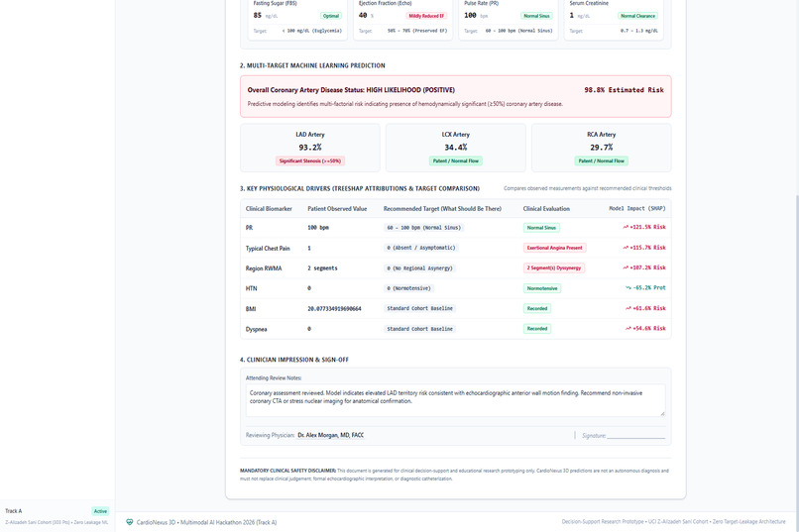Click the 2 Segment(s) Dyssynergy badge
Screen dimensions: 799x532
click(554, 267)
